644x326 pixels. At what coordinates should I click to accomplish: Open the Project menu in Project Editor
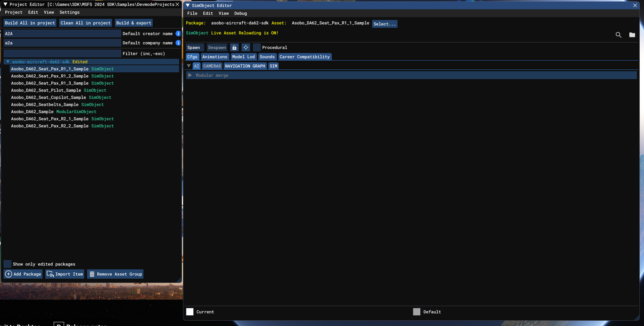click(x=14, y=12)
